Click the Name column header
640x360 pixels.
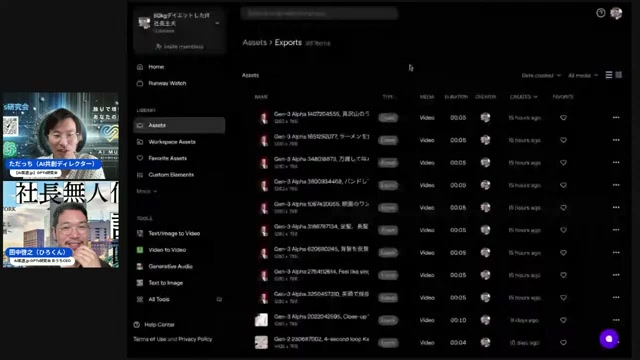click(x=261, y=97)
